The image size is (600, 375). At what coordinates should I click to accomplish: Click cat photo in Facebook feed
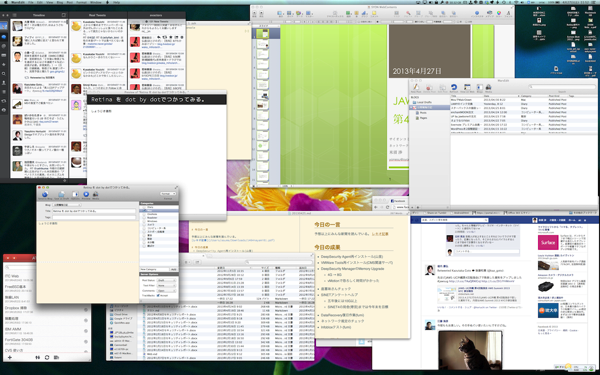pyautogui.click(x=470, y=351)
